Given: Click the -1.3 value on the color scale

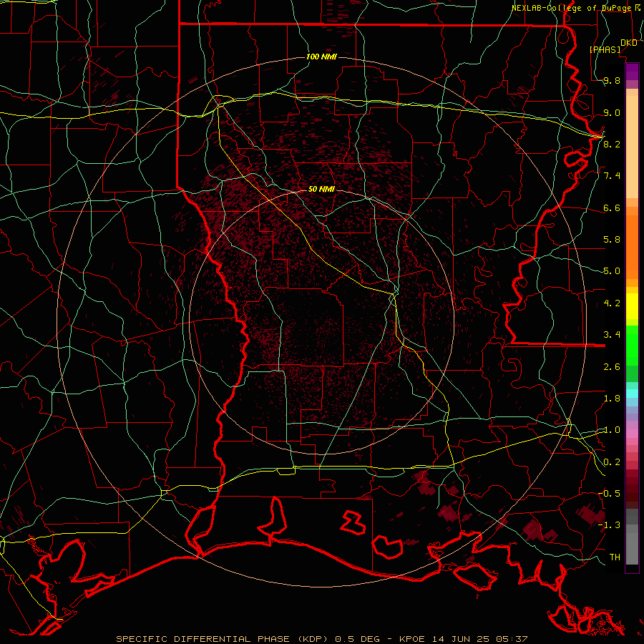Looking at the screenshot, I should click(x=610, y=525).
